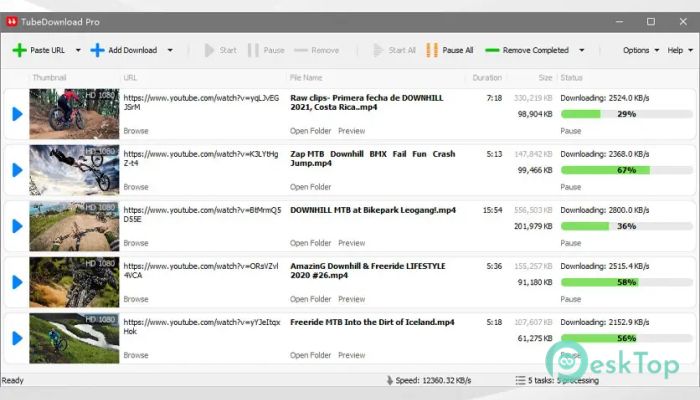
Task: Open Folder for Bikepark Leogang download
Action: pyautogui.click(x=310, y=243)
